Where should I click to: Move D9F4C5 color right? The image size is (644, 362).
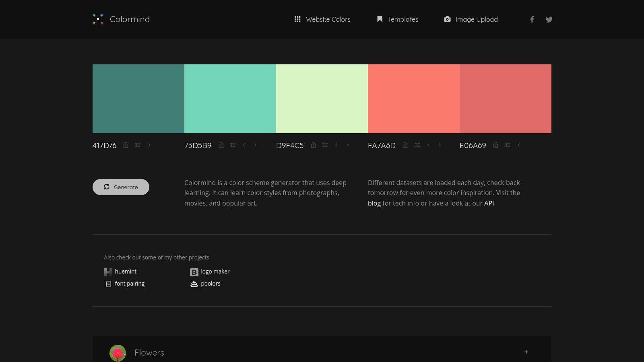pyautogui.click(x=347, y=145)
